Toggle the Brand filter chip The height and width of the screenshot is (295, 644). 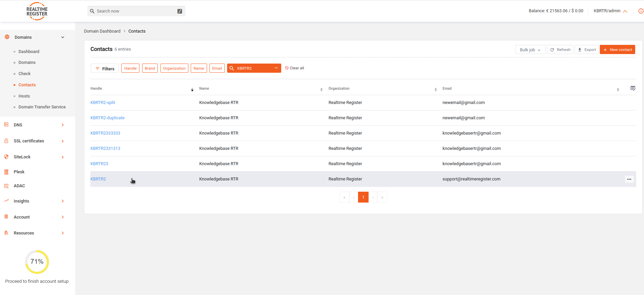coord(150,68)
